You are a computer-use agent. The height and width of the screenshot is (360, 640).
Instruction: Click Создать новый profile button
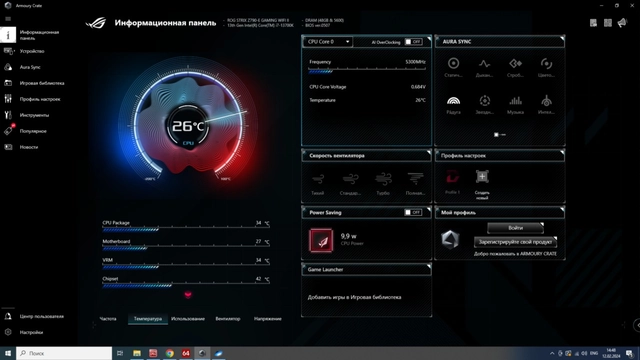[x=482, y=184]
